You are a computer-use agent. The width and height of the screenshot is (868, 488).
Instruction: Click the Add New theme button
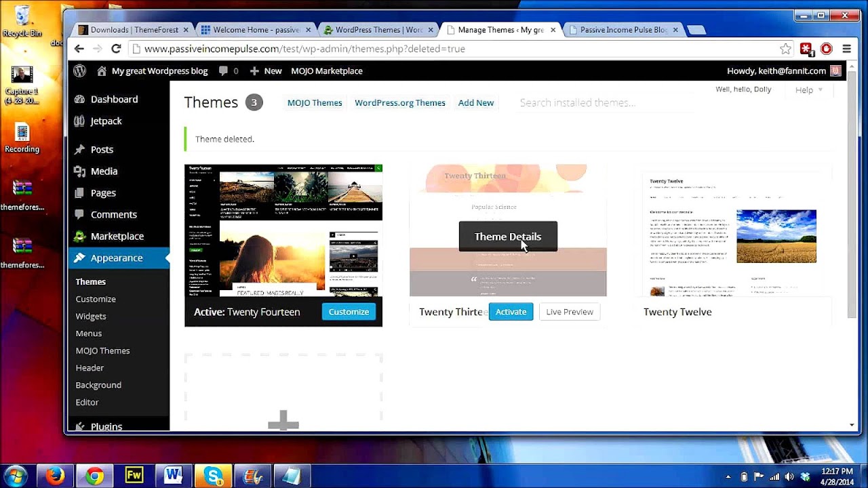[x=476, y=102]
